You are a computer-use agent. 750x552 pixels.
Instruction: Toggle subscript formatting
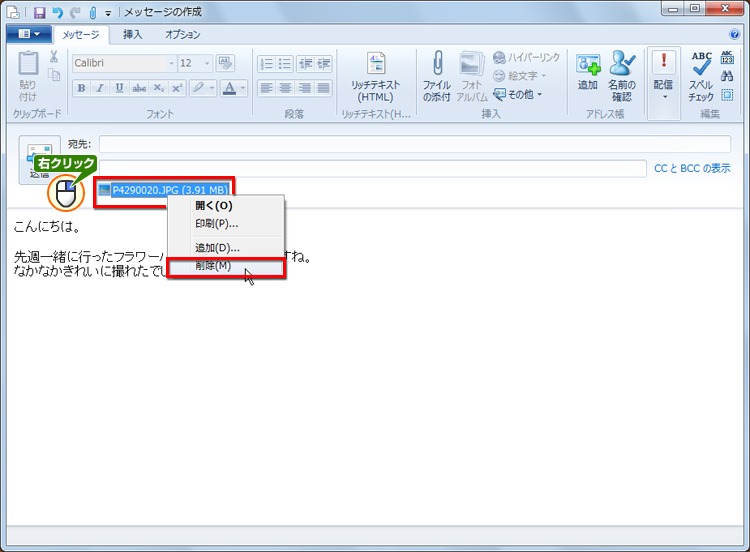point(158,88)
